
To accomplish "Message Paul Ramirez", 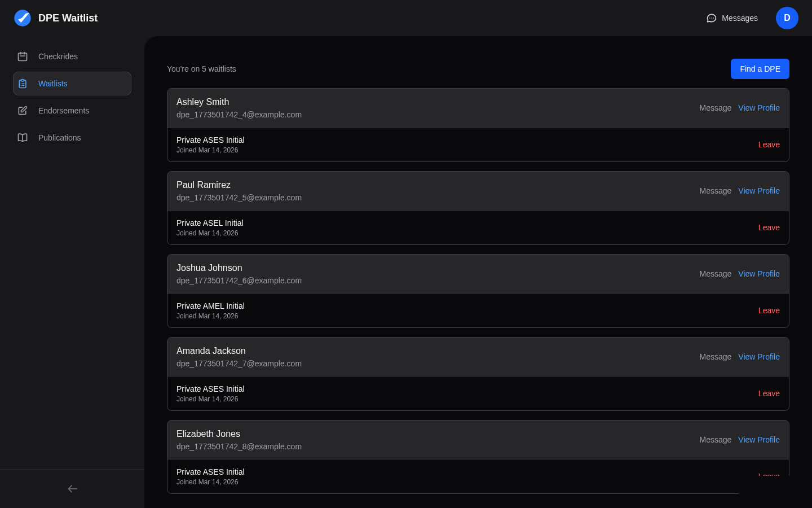I will [715, 191].
